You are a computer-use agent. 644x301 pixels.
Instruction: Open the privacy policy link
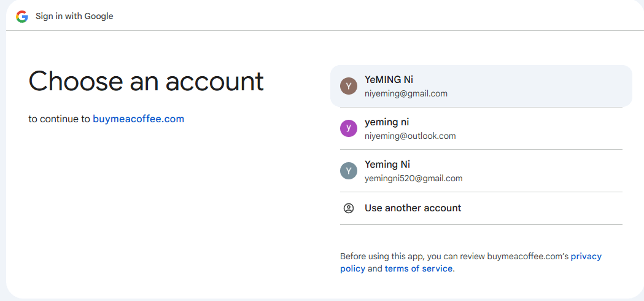tap(471, 263)
